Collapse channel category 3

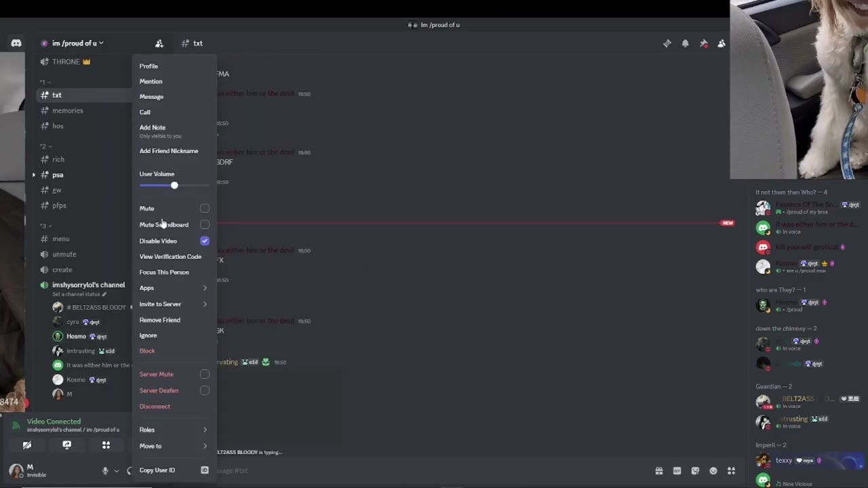(45, 226)
